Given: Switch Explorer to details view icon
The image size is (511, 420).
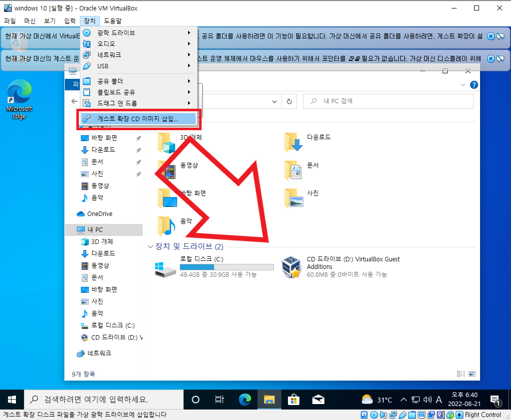Looking at the screenshot, I should coord(461,374).
